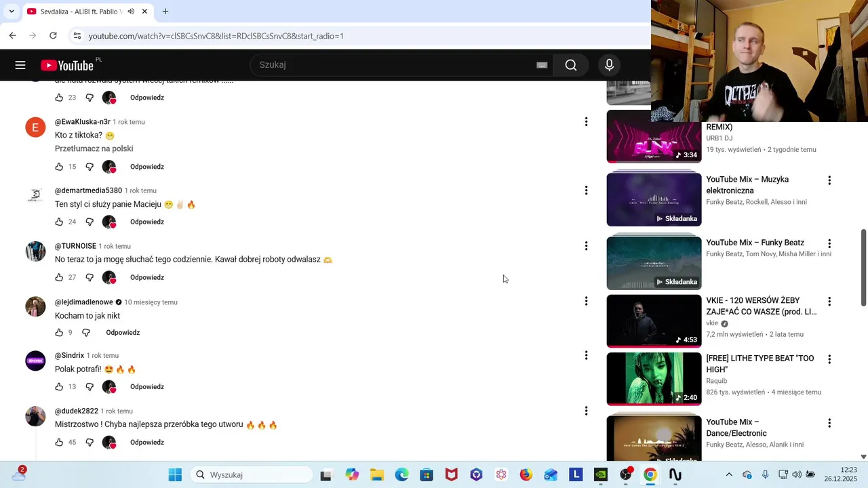The image size is (868, 488).
Task: Dislike the comment by @demartmedia5380
Action: 90,222
